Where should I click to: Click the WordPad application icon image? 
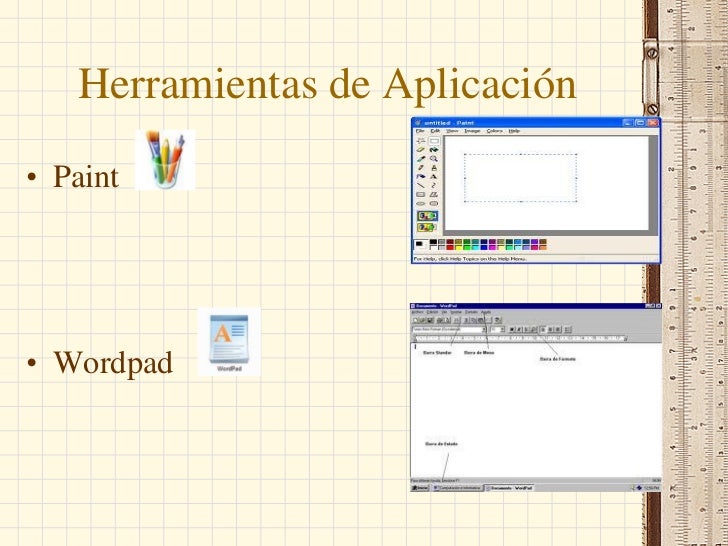point(229,342)
